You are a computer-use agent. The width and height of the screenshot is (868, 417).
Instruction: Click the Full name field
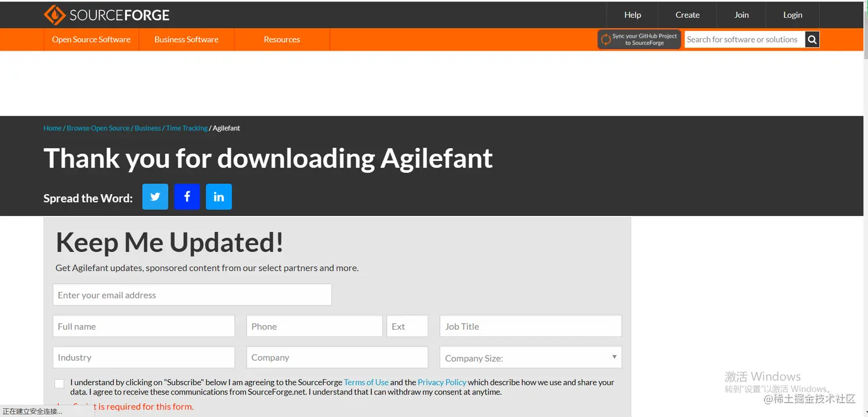tap(144, 326)
